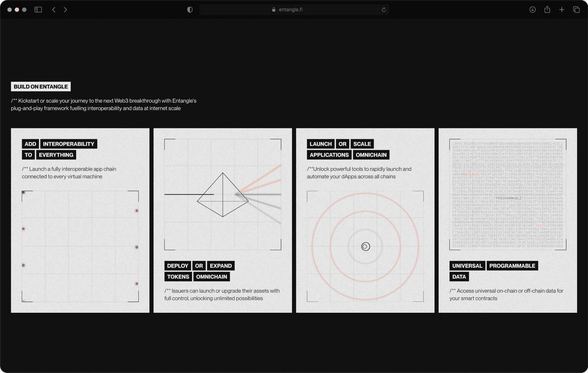Open the dotted grid graphic in the first card
The image size is (588, 373).
[80, 246]
